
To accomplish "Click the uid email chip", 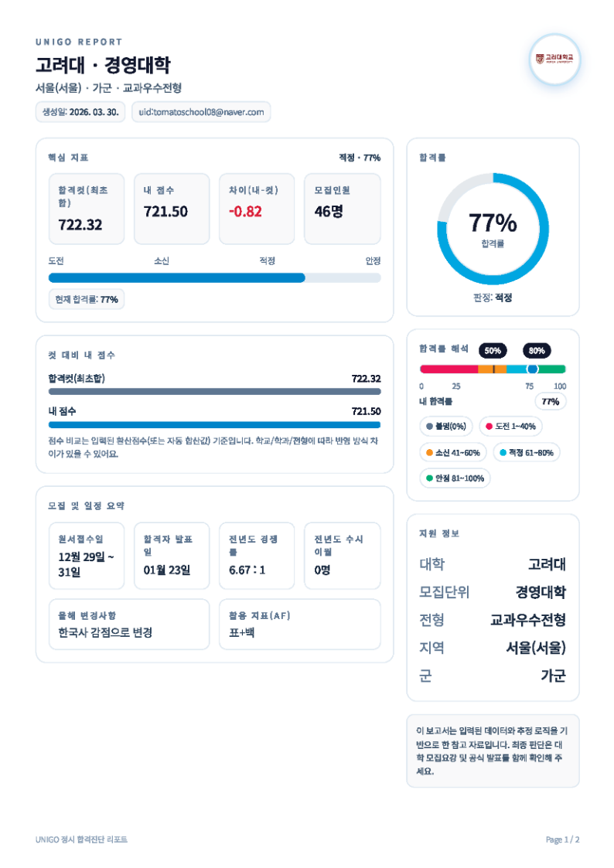I will (201, 112).
